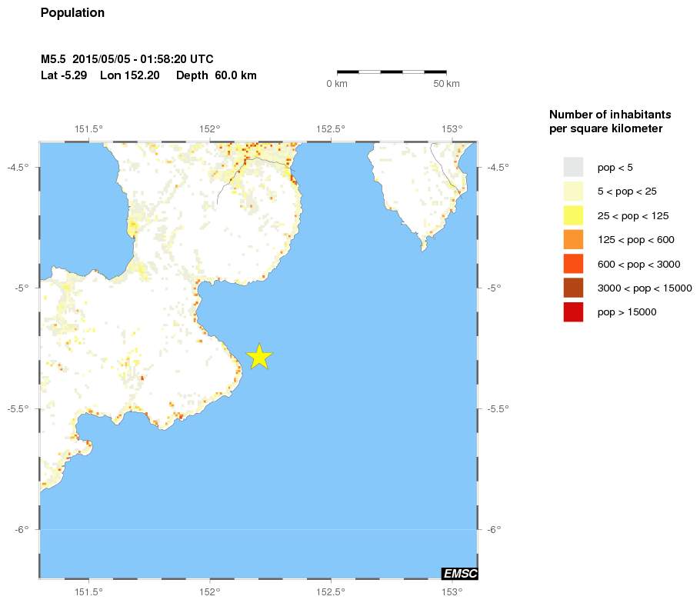Choose the '3000 < pop < 15000' brown swatch

573,288
